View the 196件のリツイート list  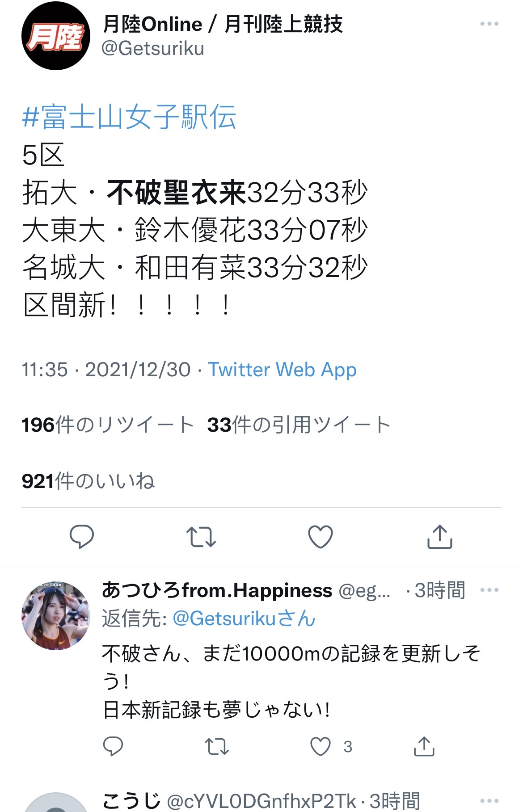click(x=107, y=425)
